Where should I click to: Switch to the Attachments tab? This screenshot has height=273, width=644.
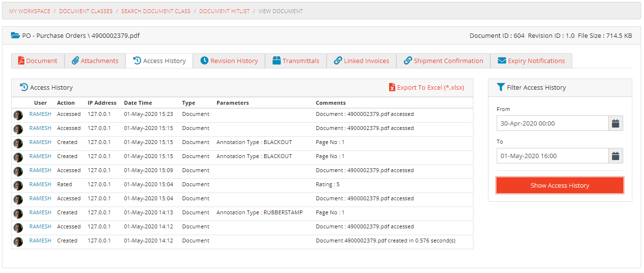tap(95, 61)
